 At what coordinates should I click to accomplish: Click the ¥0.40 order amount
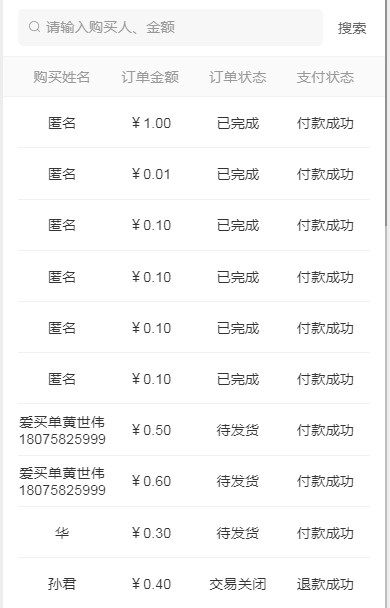151,584
